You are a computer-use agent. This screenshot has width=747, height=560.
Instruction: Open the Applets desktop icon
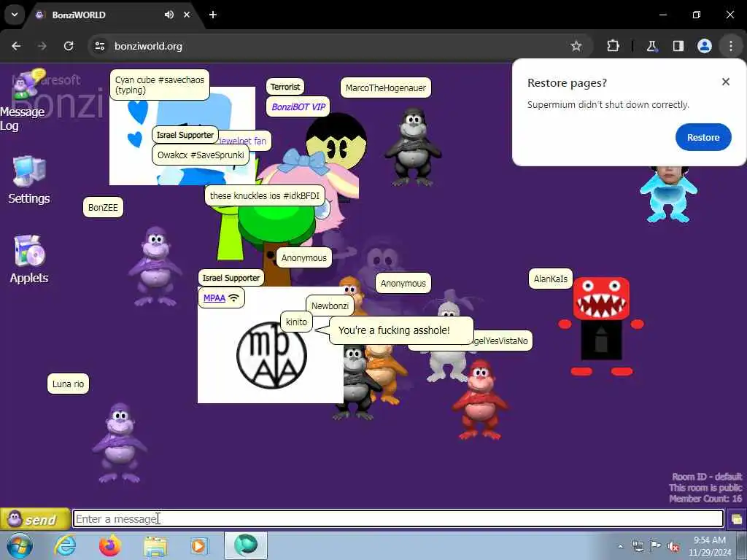coord(29,260)
